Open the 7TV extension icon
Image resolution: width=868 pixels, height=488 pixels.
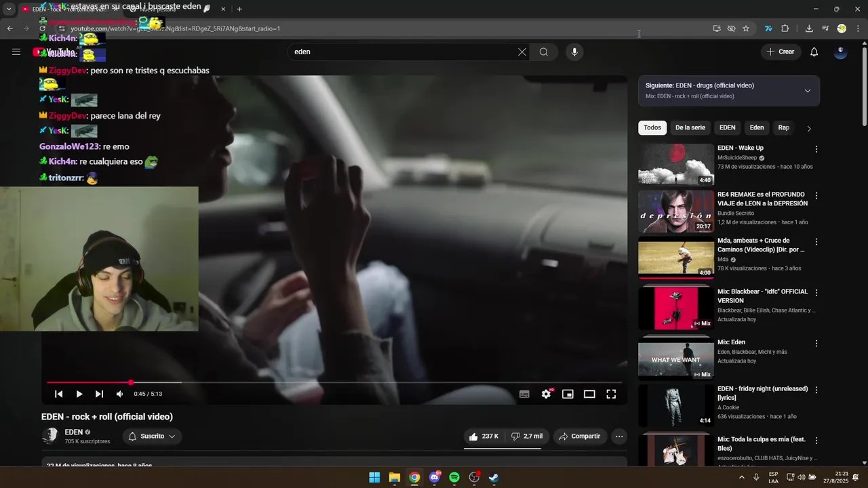tap(768, 28)
